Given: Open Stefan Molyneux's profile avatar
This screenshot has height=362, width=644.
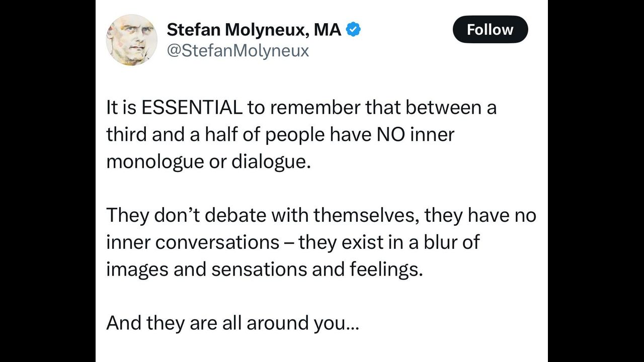Looking at the screenshot, I should [131, 40].
